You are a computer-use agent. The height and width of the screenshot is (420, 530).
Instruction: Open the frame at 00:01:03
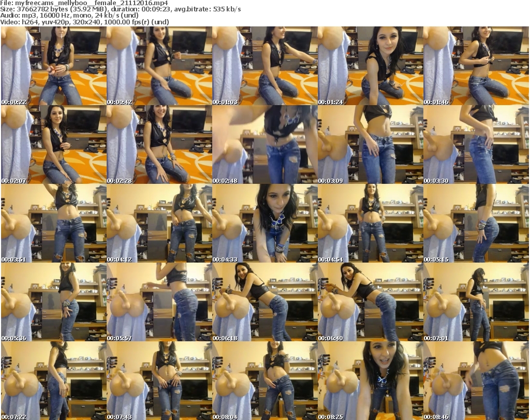(x=264, y=66)
